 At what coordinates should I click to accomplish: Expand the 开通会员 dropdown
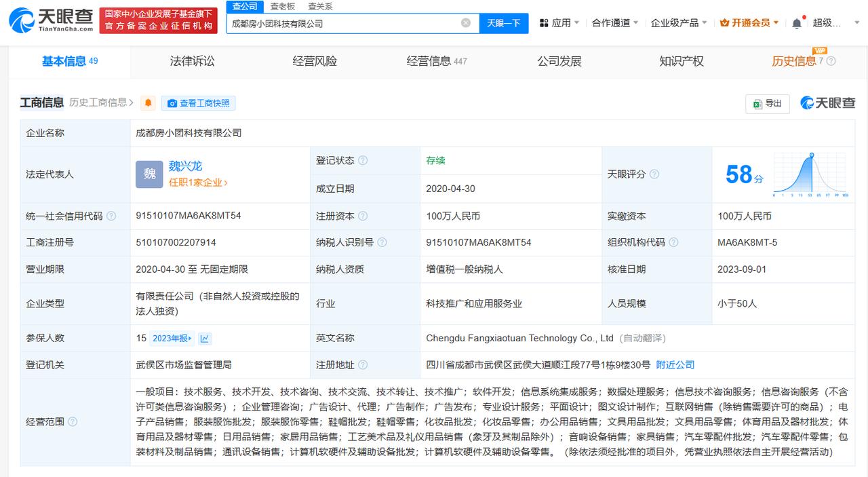point(776,23)
